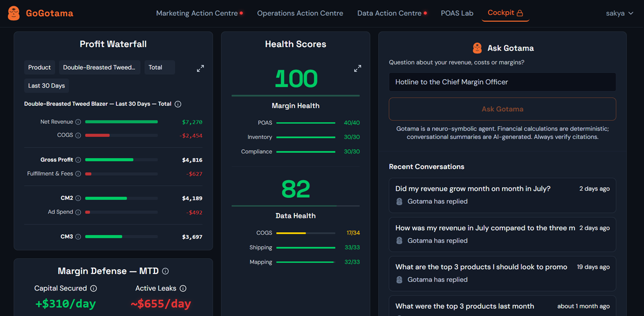
Task: Click the $4,816 Gross Profit value
Action: tap(192, 160)
